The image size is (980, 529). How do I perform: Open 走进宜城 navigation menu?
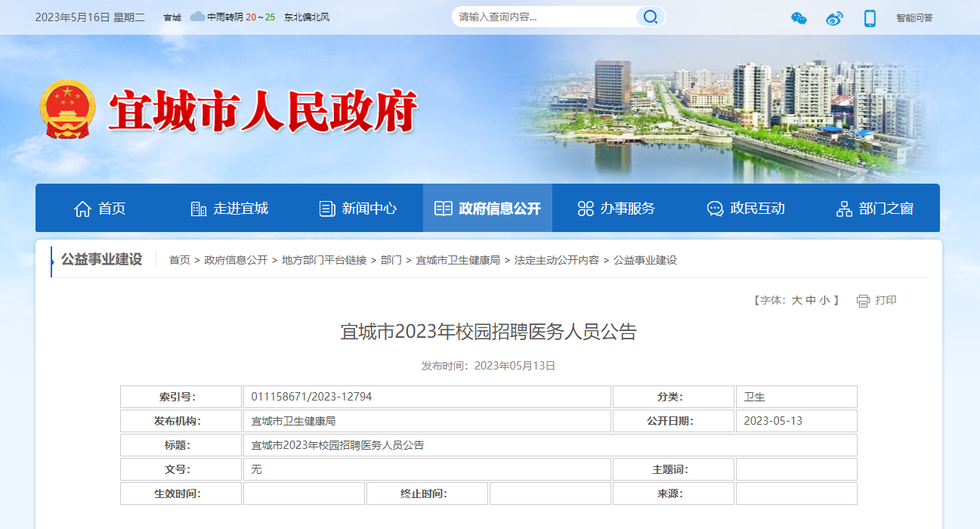[230, 209]
